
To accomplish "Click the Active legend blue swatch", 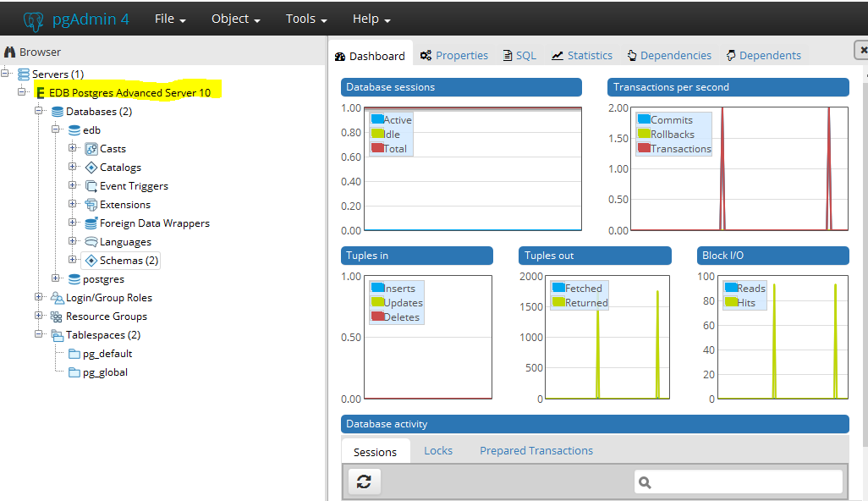I will click(x=377, y=119).
